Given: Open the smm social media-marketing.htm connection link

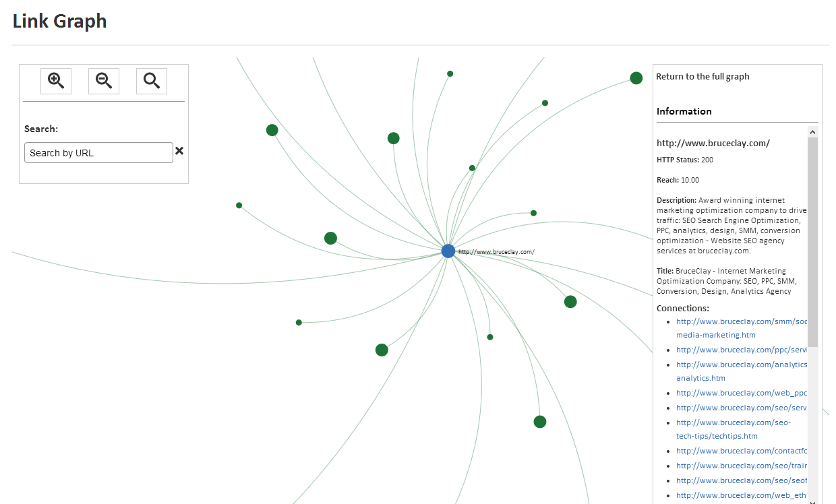Looking at the screenshot, I should point(742,328).
